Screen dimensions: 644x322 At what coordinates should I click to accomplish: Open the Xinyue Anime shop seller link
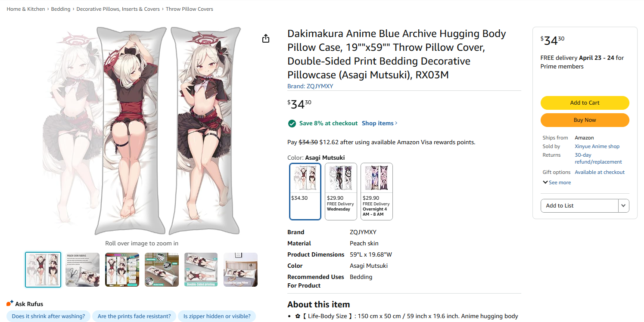point(597,146)
